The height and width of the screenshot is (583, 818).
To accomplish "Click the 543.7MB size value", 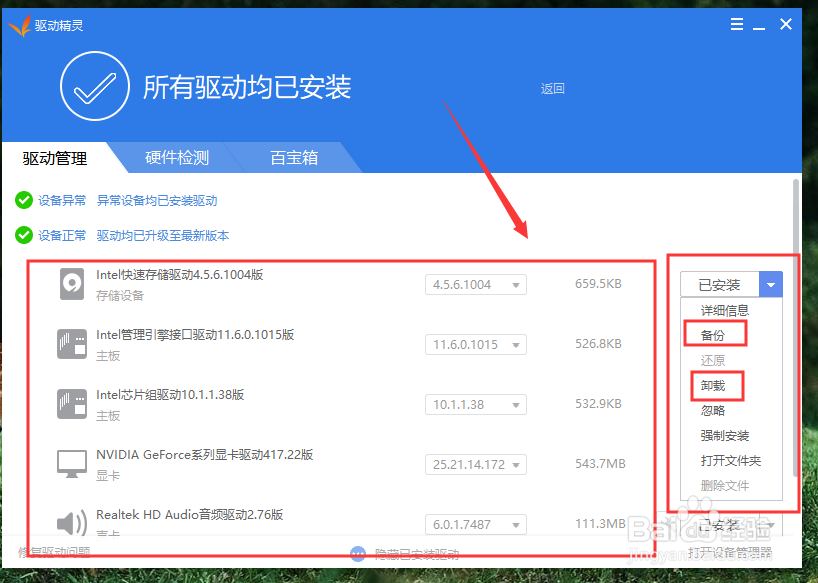I will point(600,464).
